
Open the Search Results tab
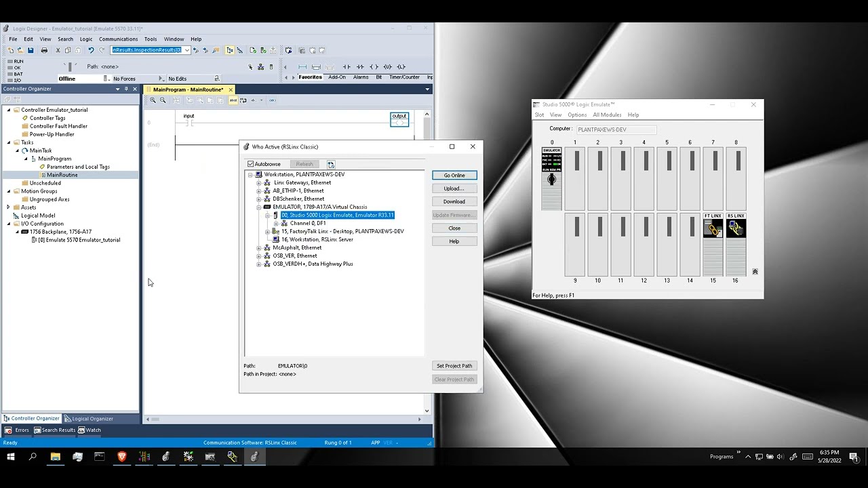[x=55, y=430]
